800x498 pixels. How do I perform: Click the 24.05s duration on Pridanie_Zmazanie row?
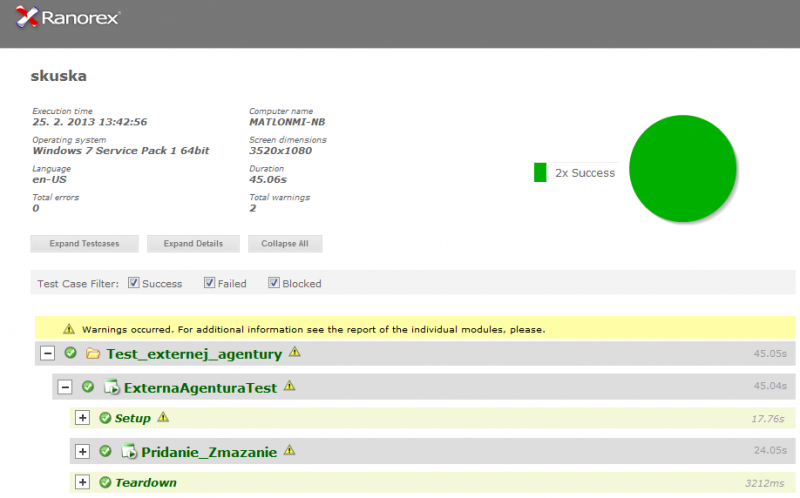pyautogui.click(x=770, y=450)
